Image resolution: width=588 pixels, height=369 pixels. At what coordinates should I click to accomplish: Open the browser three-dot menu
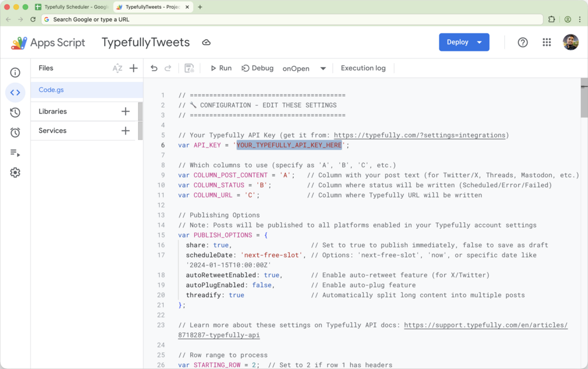tap(580, 19)
